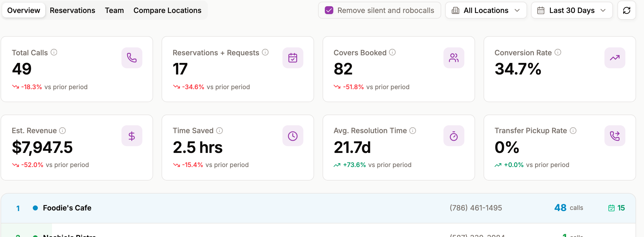Click Foodie's Cafe phone number (786) 461-1495
Screen dimensions: 644x237
pyautogui.click(x=476, y=208)
